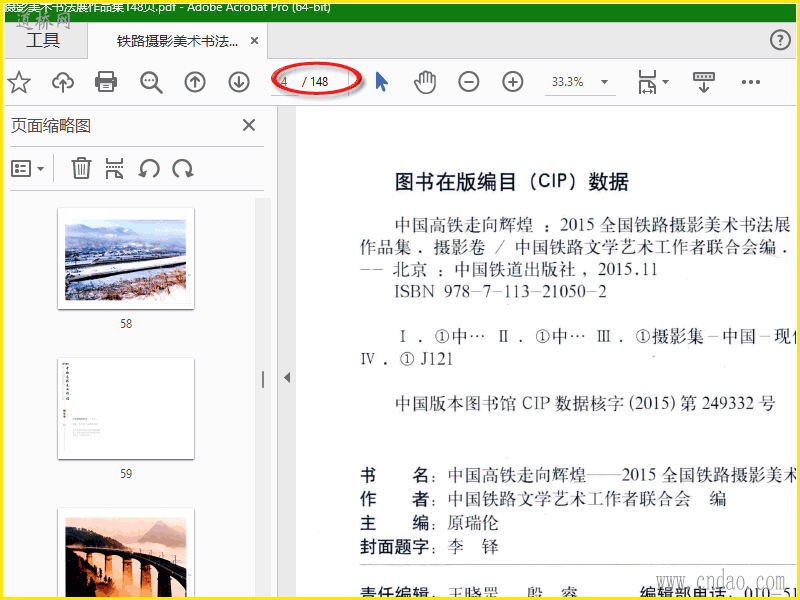Expand the fit page options arrow
The image size is (800, 600).
665,82
